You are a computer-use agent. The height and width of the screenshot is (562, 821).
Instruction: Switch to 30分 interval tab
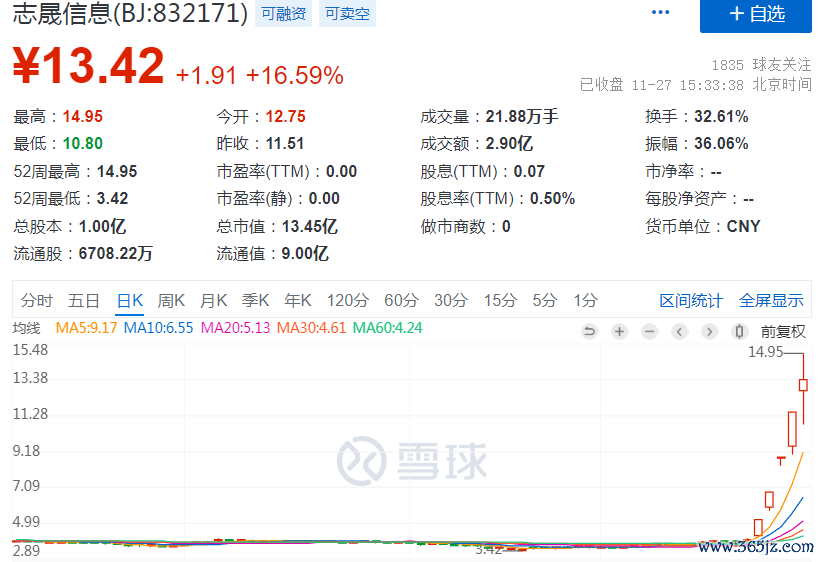point(450,301)
